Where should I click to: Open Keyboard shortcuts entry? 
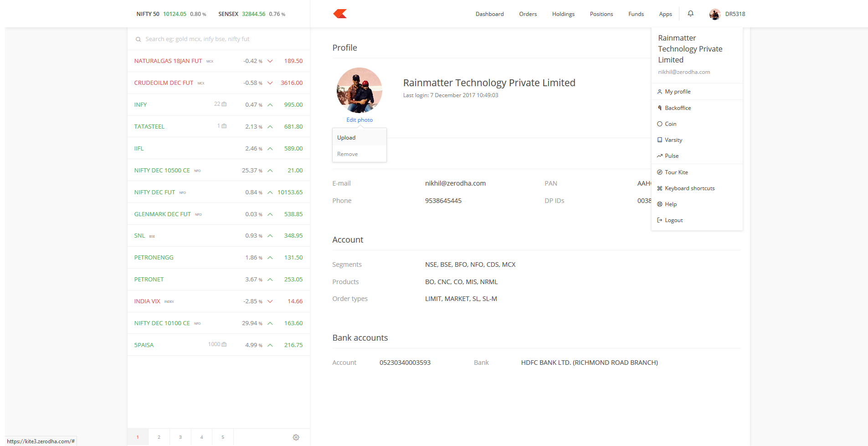click(x=697, y=188)
